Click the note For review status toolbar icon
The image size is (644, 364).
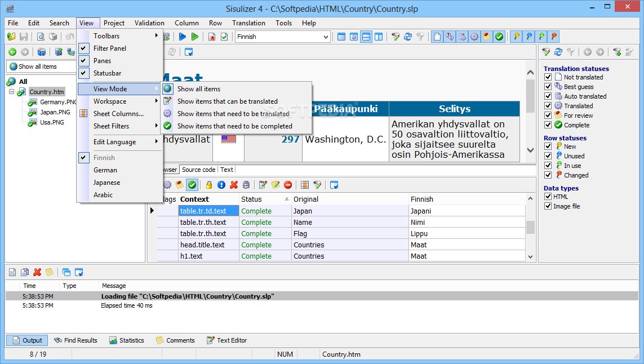point(487,37)
